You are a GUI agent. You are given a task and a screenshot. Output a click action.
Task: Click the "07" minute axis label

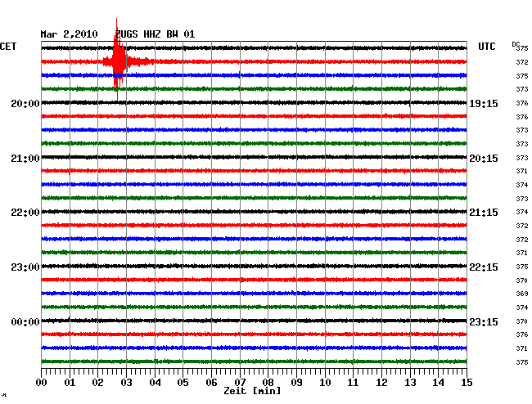click(x=240, y=382)
